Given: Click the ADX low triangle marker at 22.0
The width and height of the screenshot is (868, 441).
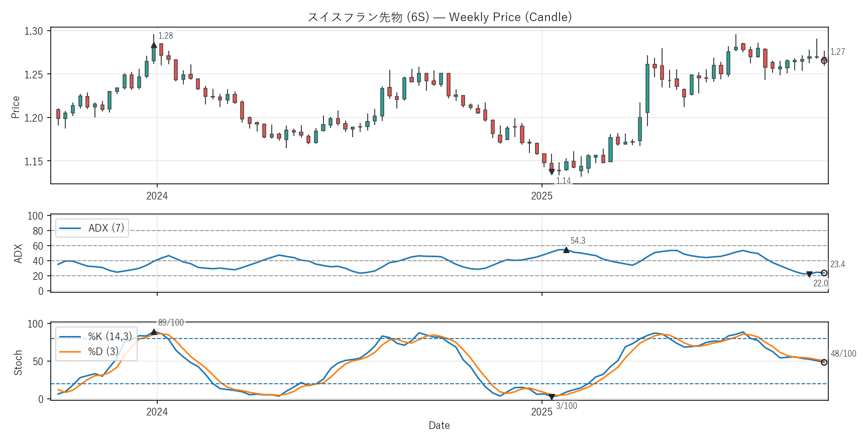Looking at the screenshot, I should (x=809, y=274).
